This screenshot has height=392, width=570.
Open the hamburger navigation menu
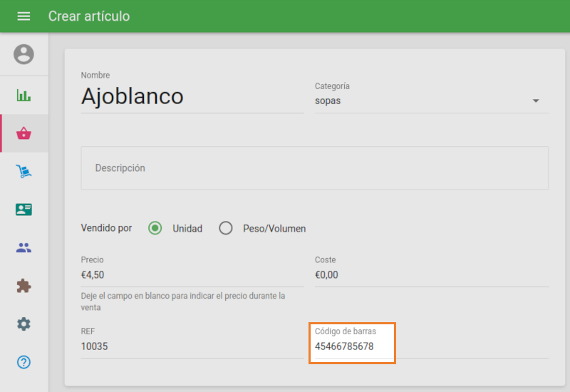[x=24, y=16]
